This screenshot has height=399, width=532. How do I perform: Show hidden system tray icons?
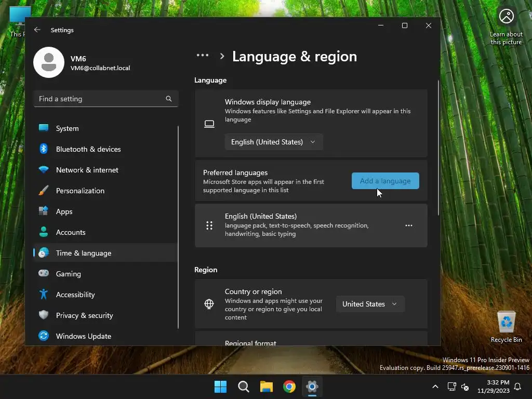pos(435,387)
